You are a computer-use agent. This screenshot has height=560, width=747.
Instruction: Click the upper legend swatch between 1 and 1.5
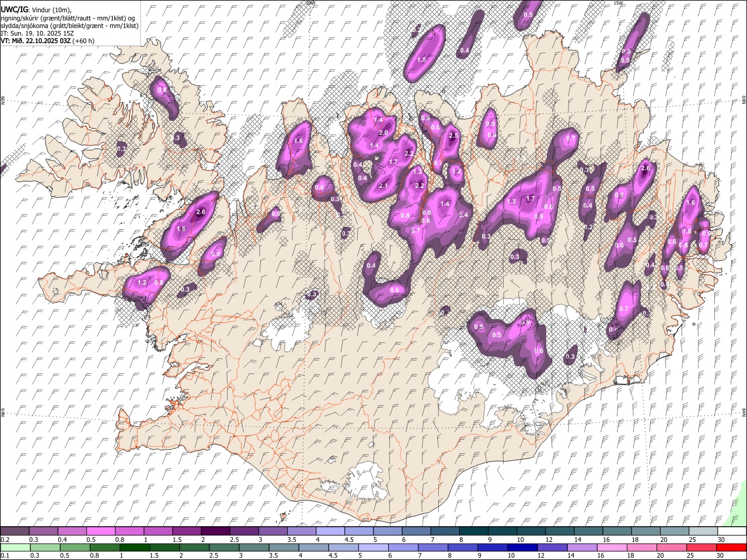(x=158, y=531)
